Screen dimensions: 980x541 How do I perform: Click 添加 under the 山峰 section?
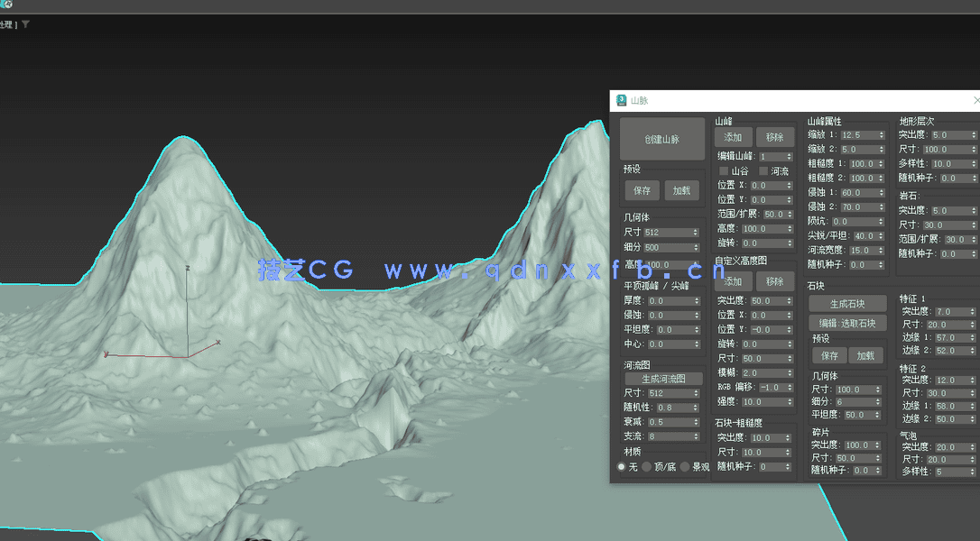(x=732, y=137)
